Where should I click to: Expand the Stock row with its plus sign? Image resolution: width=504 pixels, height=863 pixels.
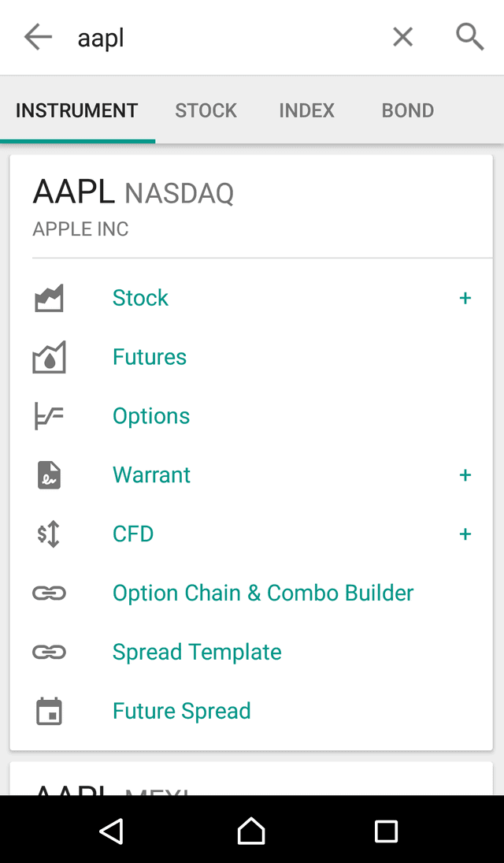465,298
